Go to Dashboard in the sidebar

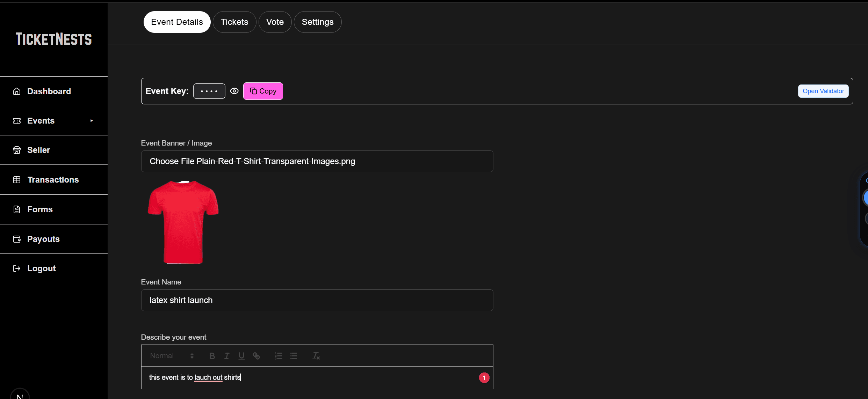(54, 91)
